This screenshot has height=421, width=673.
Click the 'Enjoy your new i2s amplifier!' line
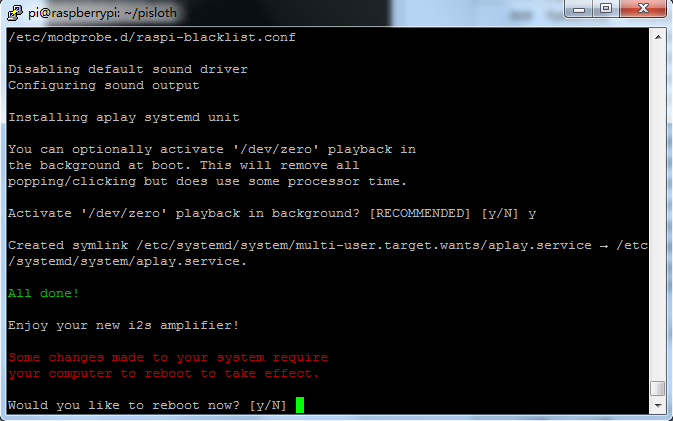click(123, 325)
